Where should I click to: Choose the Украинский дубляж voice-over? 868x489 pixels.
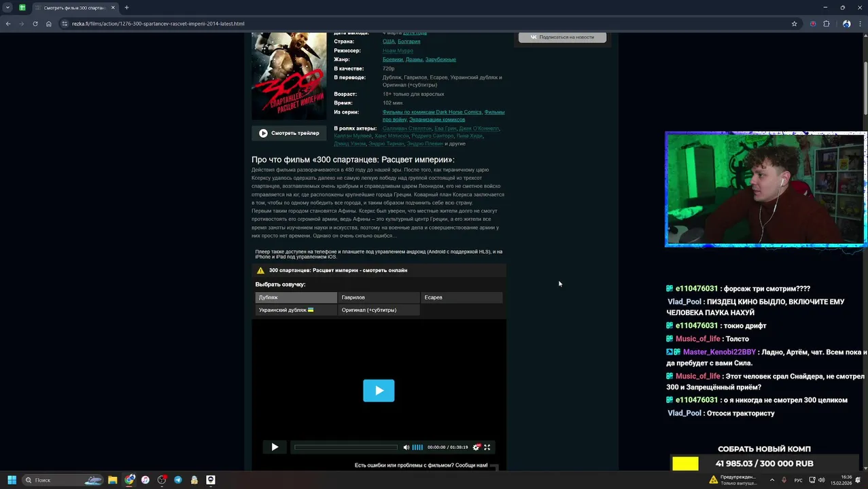[296, 310]
